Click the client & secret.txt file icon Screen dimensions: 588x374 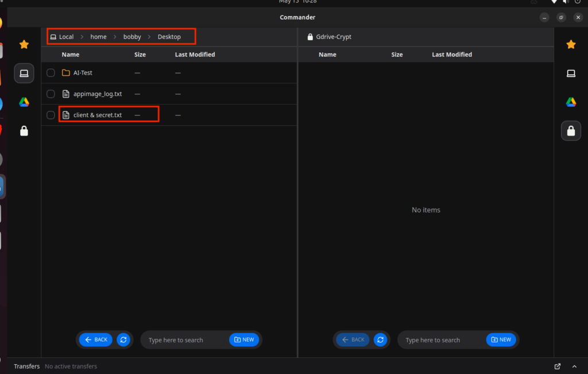(x=65, y=115)
